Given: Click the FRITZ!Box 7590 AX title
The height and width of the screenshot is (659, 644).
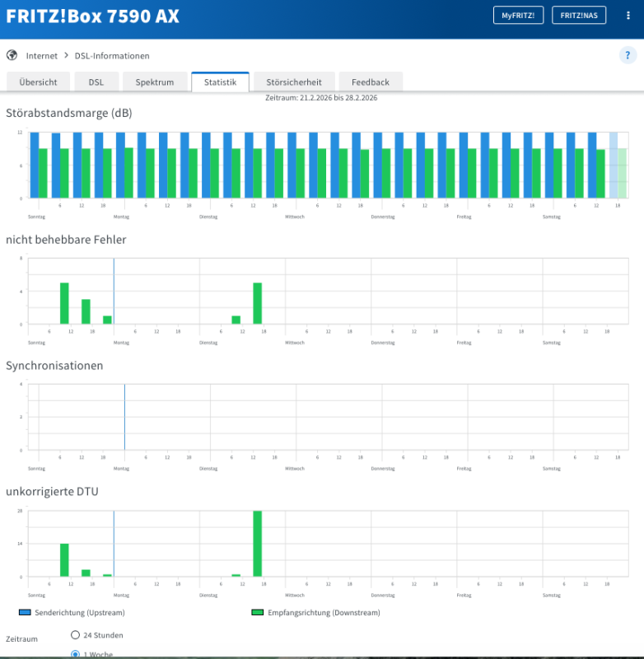Looking at the screenshot, I should click(x=92, y=16).
